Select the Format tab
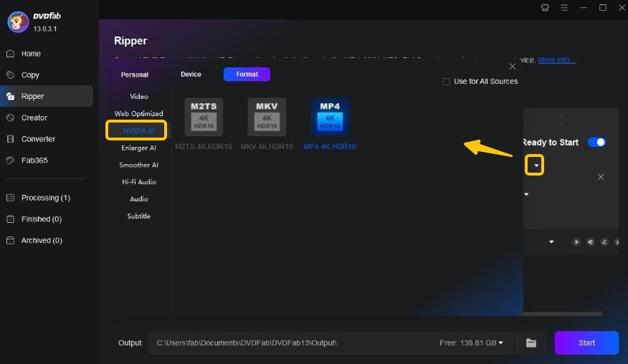The width and height of the screenshot is (628, 364). click(x=247, y=74)
